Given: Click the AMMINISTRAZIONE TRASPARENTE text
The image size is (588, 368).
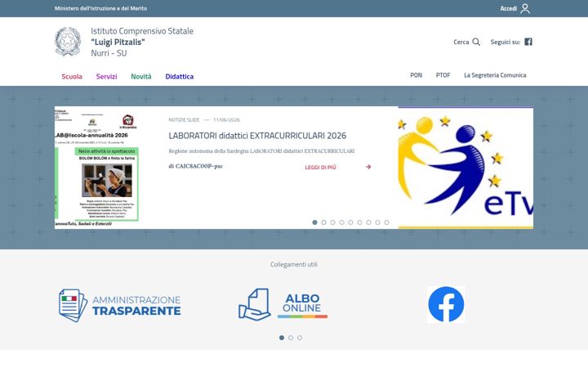Looking at the screenshot, I should 136,305.
